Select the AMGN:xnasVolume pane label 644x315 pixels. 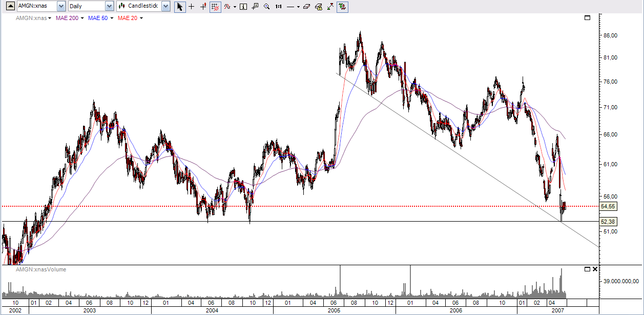point(40,269)
